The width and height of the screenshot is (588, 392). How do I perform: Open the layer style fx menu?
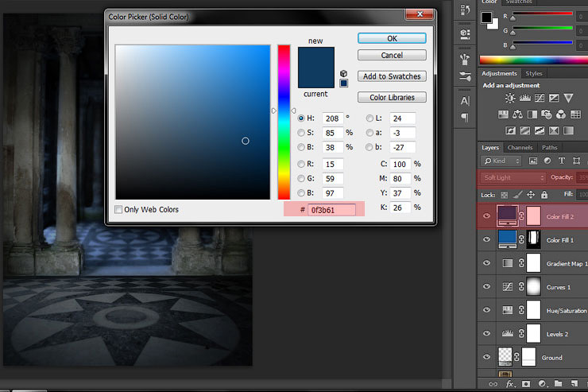click(511, 384)
